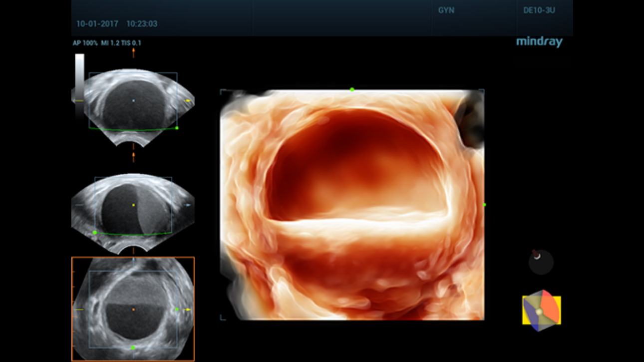Image resolution: width=644 pixels, height=362 pixels.
Task: Click the 3D rendered volume image
Action: (x=352, y=205)
